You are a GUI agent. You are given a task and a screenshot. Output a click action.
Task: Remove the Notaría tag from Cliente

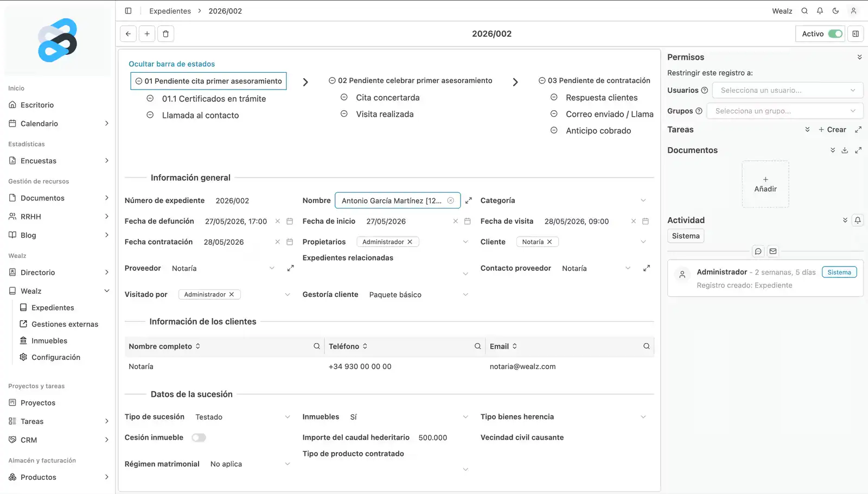pos(550,242)
